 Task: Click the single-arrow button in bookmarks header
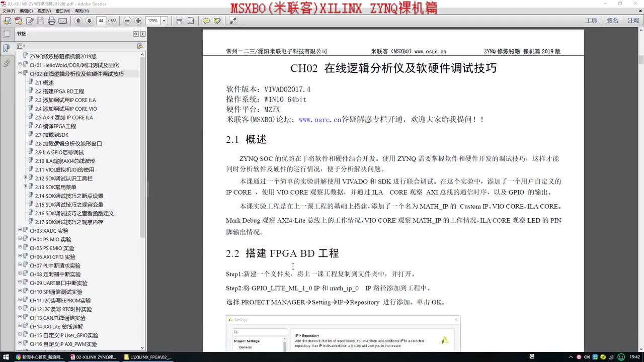[143, 34]
